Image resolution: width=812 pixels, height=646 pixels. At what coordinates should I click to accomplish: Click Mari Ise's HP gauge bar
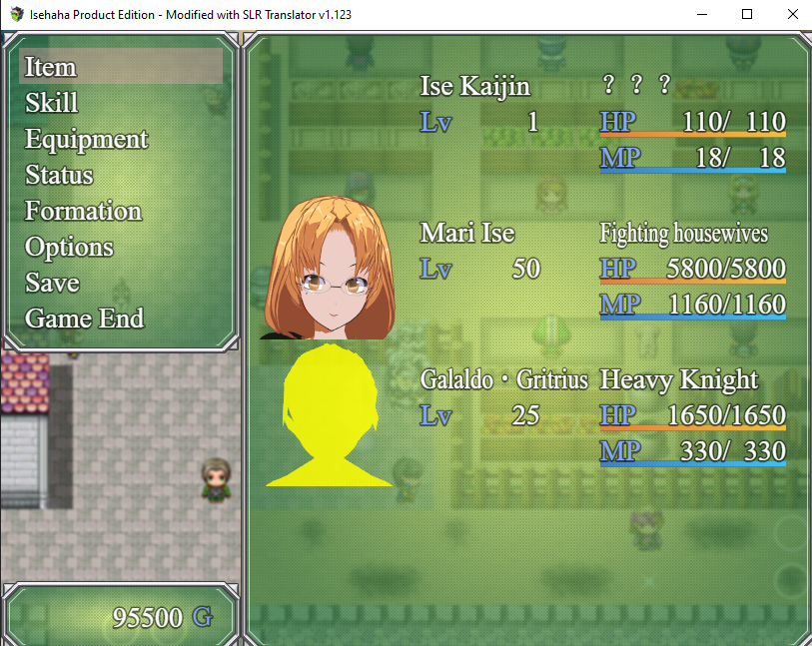click(x=692, y=282)
